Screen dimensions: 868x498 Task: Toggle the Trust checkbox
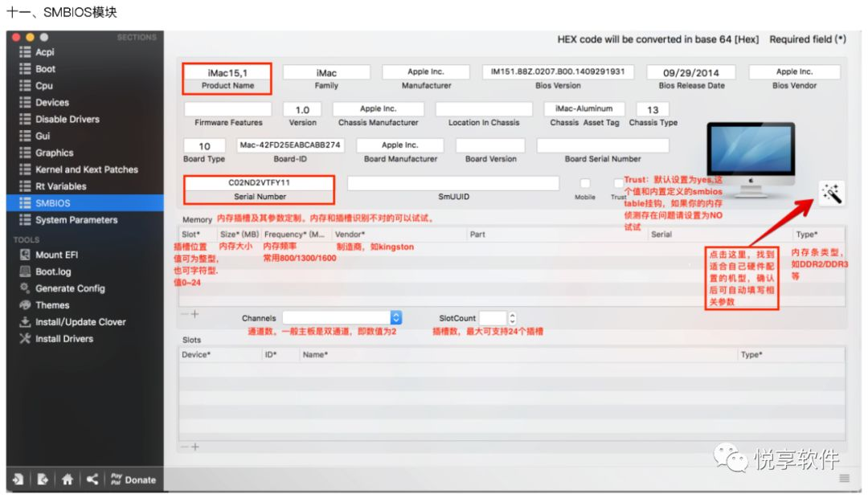618,183
